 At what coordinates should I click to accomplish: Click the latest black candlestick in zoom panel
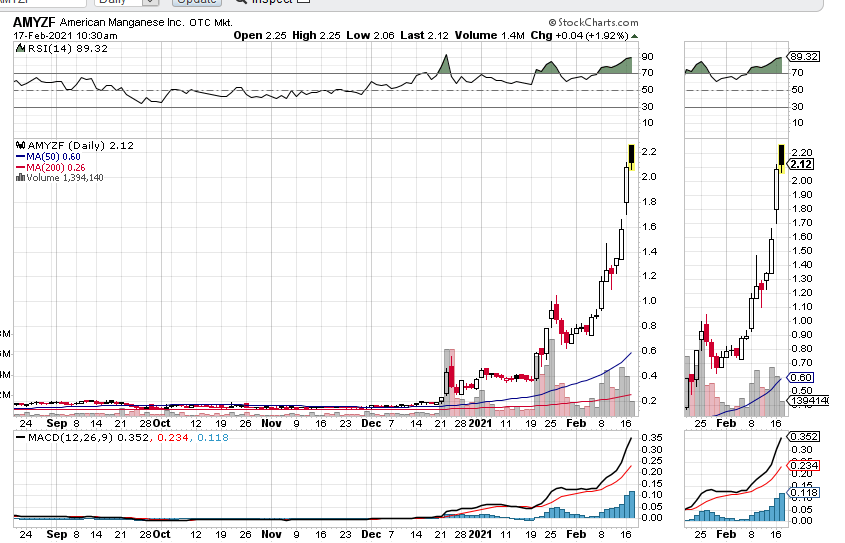pyautogui.click(x=782, y=156)
